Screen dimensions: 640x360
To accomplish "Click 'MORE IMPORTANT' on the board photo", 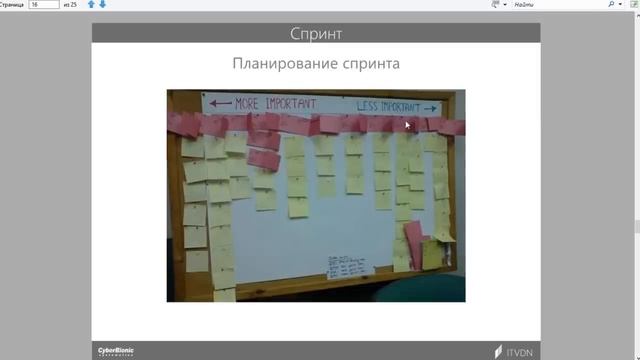I will click(x=275, y=104).
